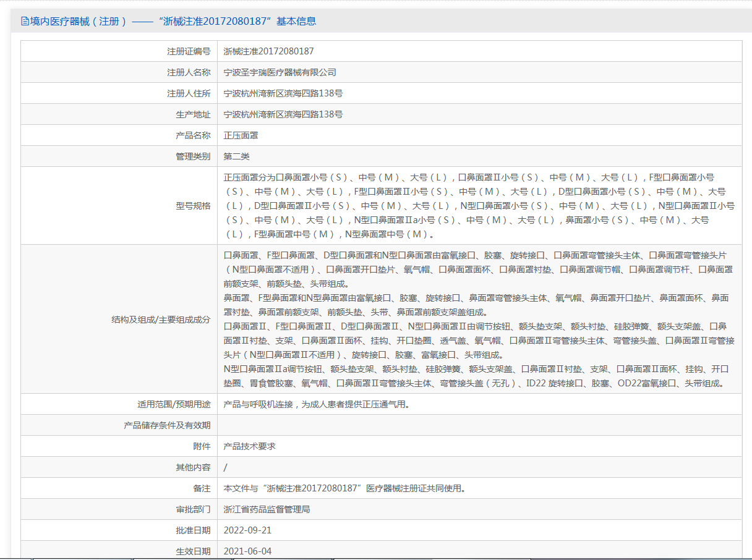Click the '生产地址' label cell
The image size is (752, 560).
coord(119,114)
